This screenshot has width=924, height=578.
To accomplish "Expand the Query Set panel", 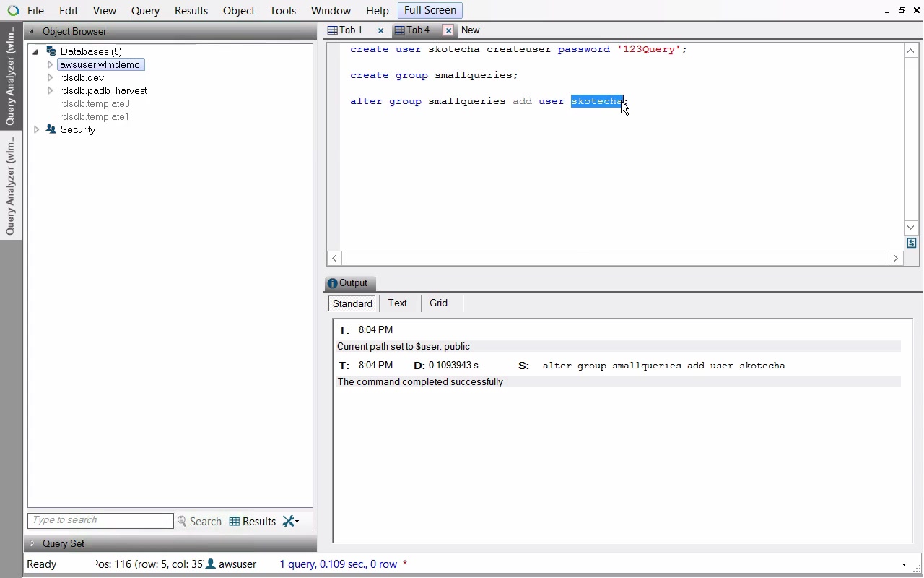I will click(x=32, y=543).
